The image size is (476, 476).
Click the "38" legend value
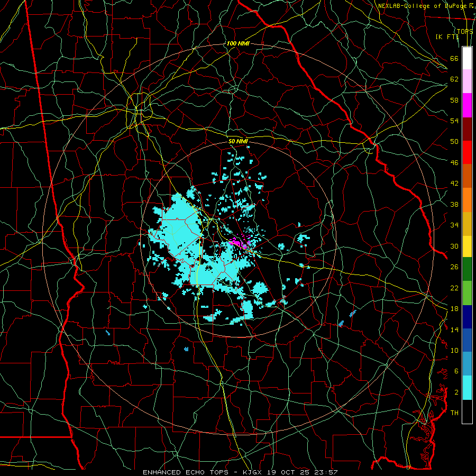pos(454,204)
